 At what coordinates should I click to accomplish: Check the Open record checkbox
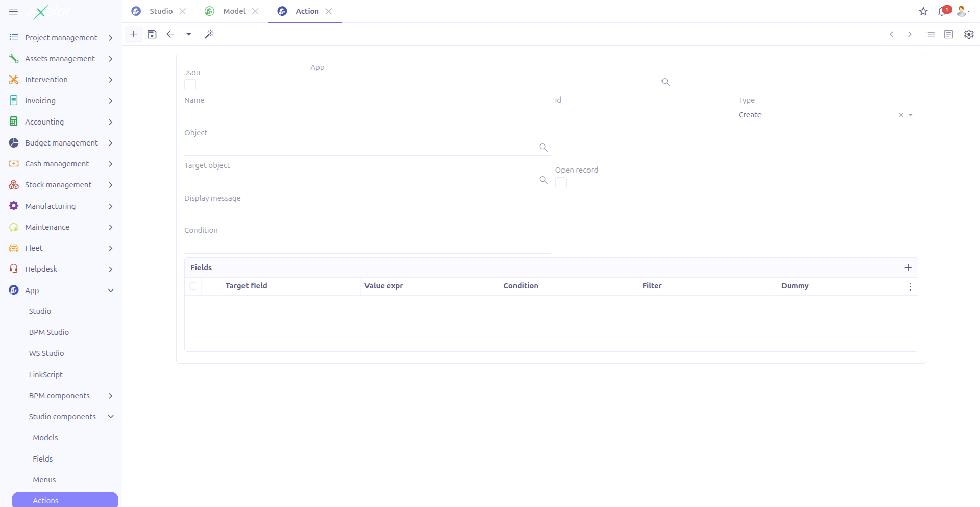click(560, 183)
